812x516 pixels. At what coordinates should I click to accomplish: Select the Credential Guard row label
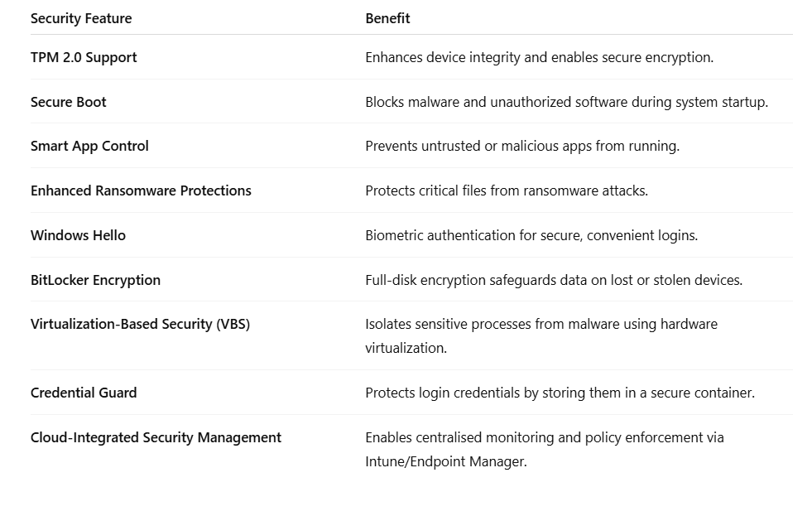pyautogui.click(x=84, y=393)
